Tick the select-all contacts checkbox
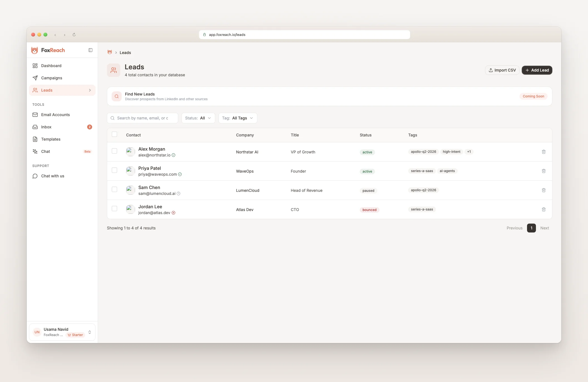Screen dimensions: 588x382 point(114,134)
